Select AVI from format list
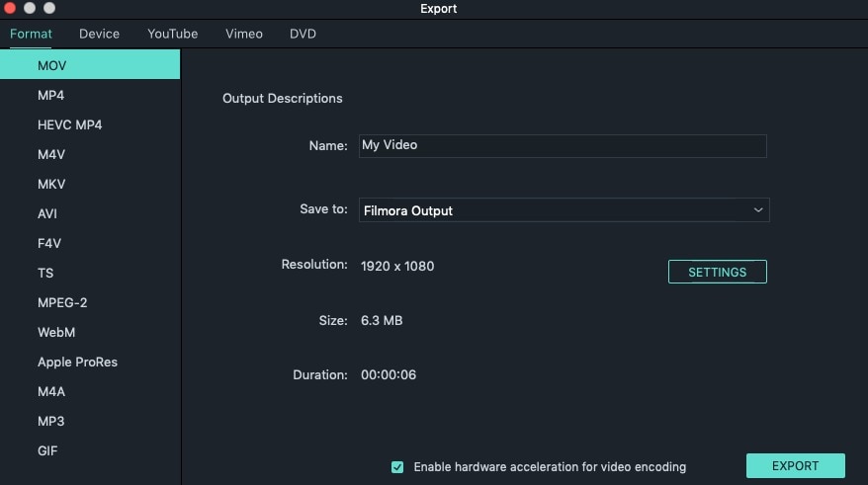868x485 pixels. 49,214
